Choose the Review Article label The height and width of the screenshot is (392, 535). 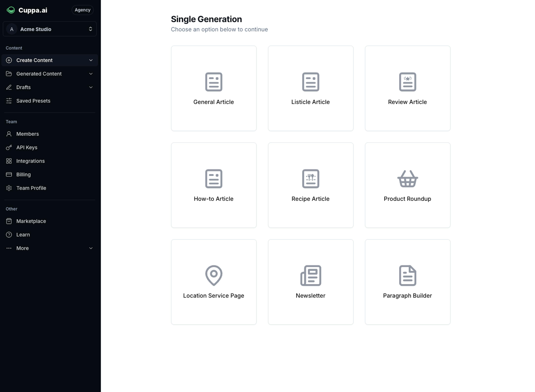[407, 102]
